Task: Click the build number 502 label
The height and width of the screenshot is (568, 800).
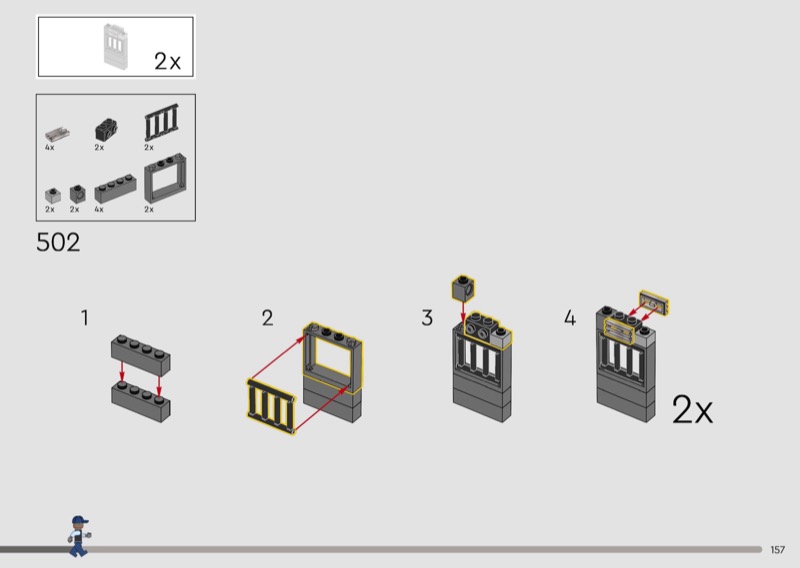Action: (58, 242)
